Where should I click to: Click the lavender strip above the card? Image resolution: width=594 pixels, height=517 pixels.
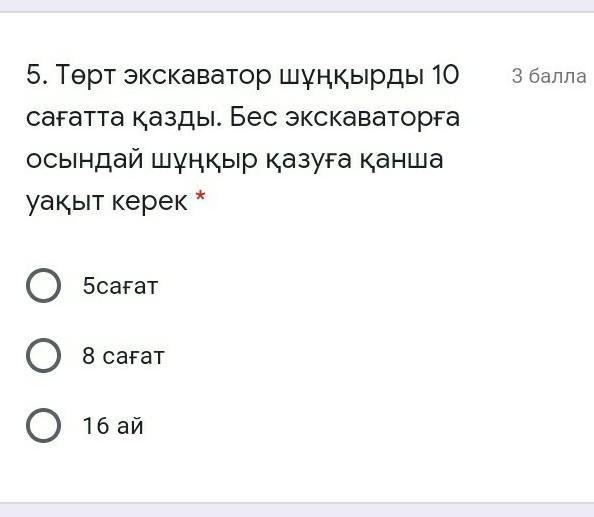coord(297,5)
